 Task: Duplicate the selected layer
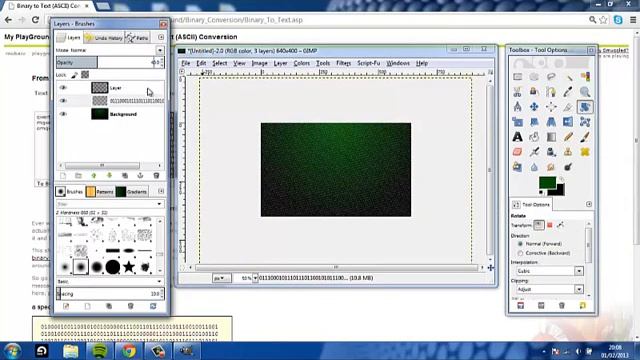[125, 176]
